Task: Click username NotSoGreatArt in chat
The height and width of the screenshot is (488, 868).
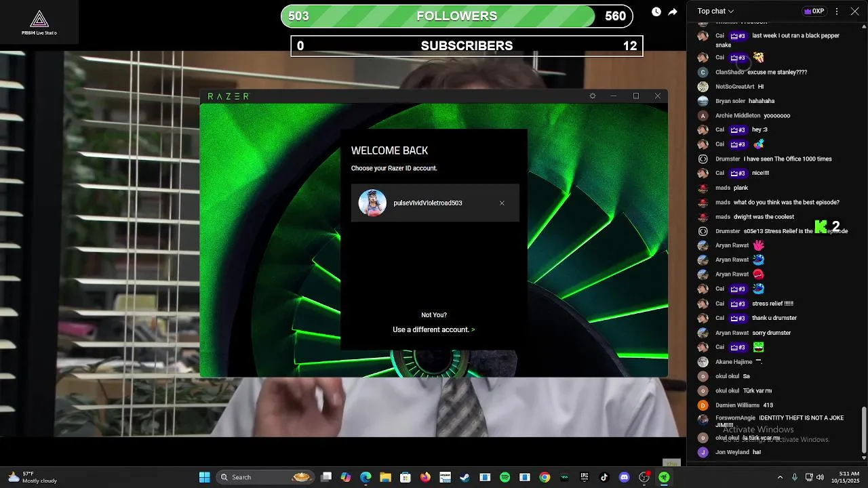Action: pyautogui.click(x=734, y=87)
